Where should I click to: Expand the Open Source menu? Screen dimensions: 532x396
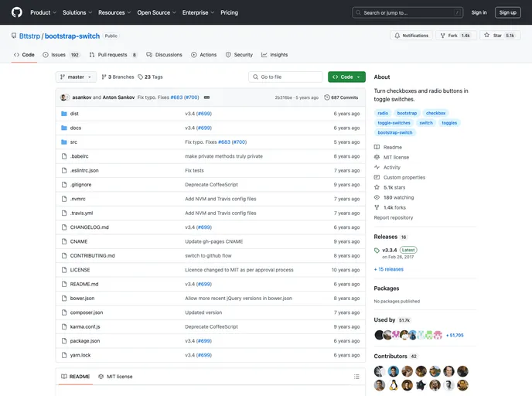pyautogui.click(x=156, y=12)
